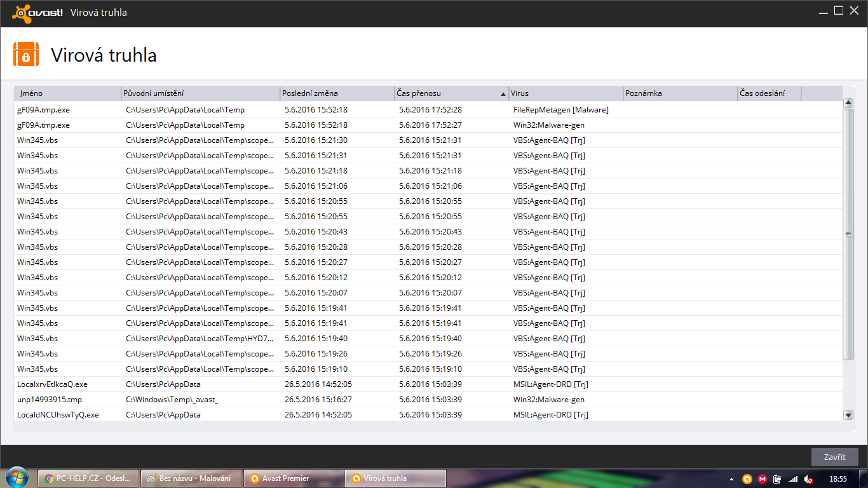868x488 pixels.
Task: Open Windows Start menu orb
Action: [17, 478]
